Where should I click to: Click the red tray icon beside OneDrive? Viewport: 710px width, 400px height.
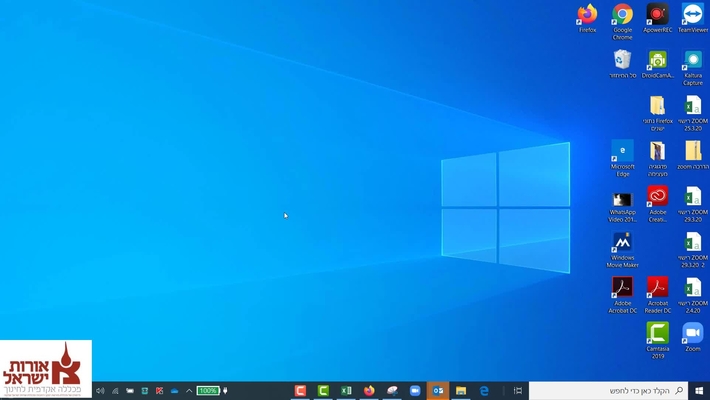159,390
